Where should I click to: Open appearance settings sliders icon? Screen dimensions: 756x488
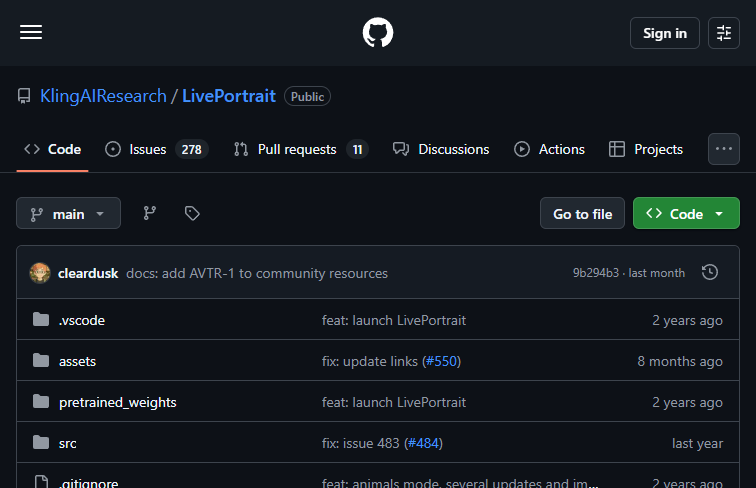point(723,33)
